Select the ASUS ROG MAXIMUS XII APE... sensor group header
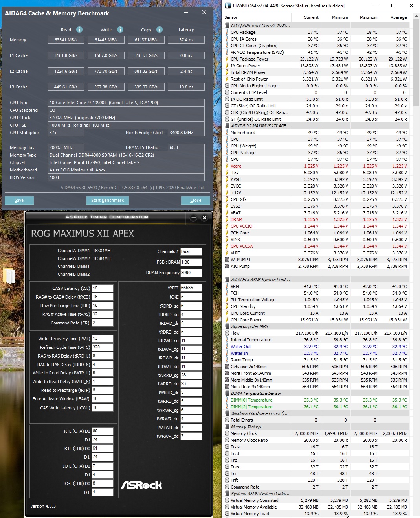The image size is (420, 518). [317, 126]
